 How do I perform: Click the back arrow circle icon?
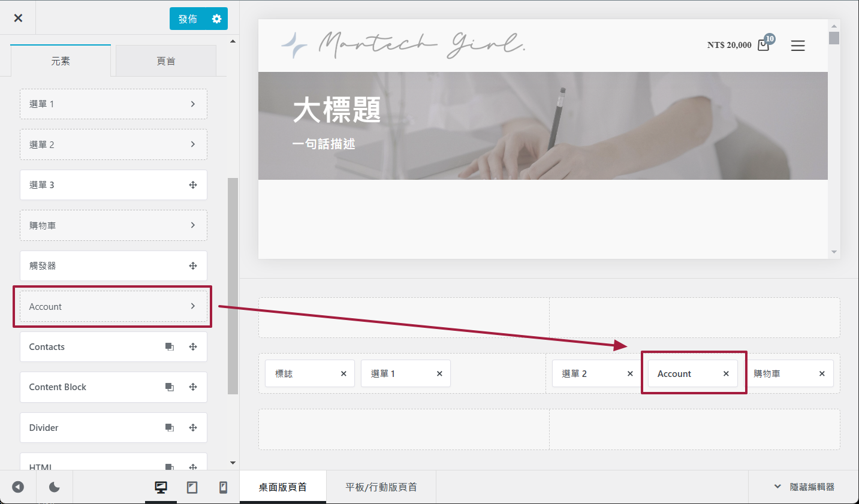(18, 487)
